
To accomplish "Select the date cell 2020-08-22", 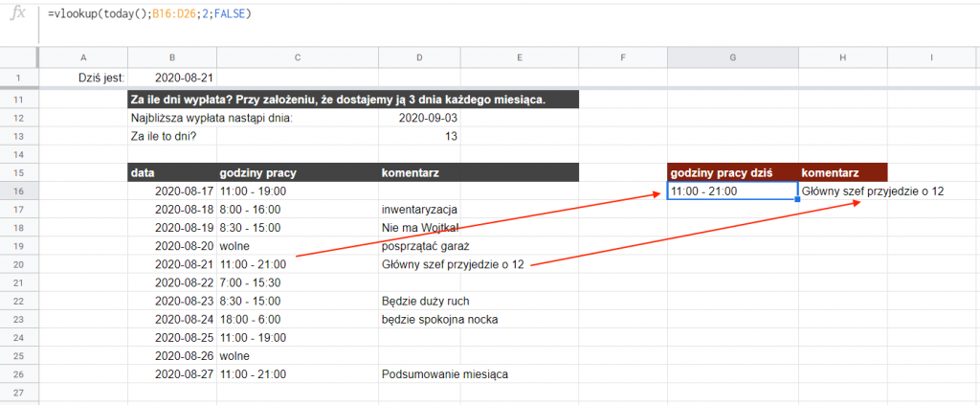I will tap(172, 282).
